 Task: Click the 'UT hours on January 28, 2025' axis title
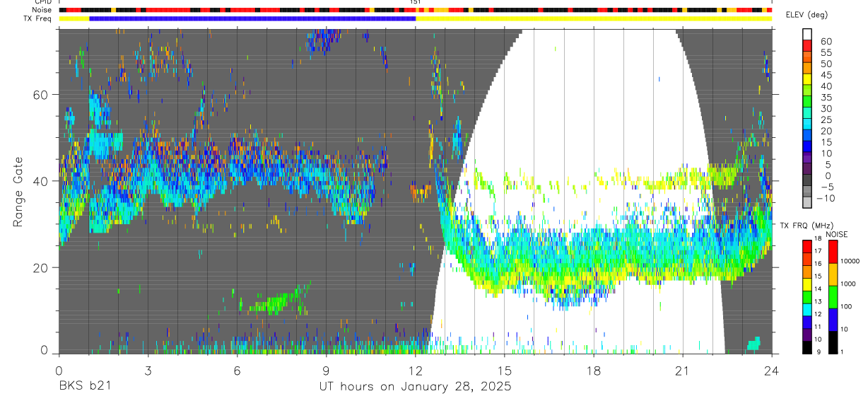(415, 387)
